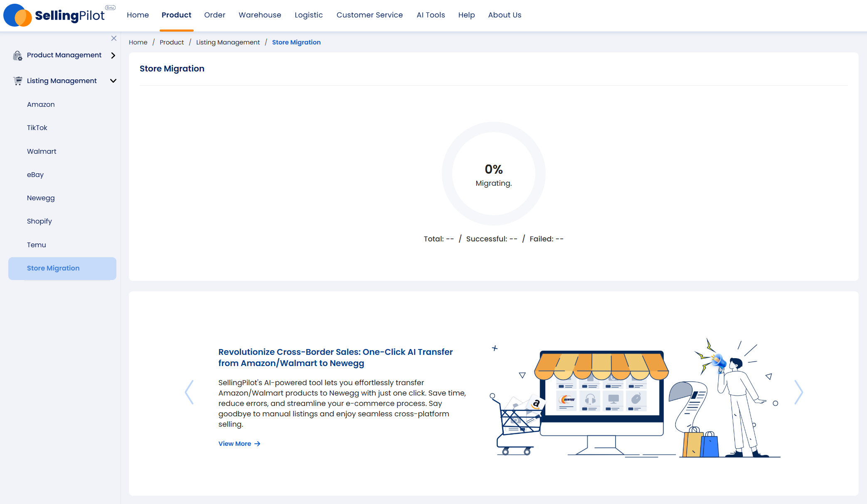867x504 pixels.
Task: Open the Order menu
Action: 215,15
